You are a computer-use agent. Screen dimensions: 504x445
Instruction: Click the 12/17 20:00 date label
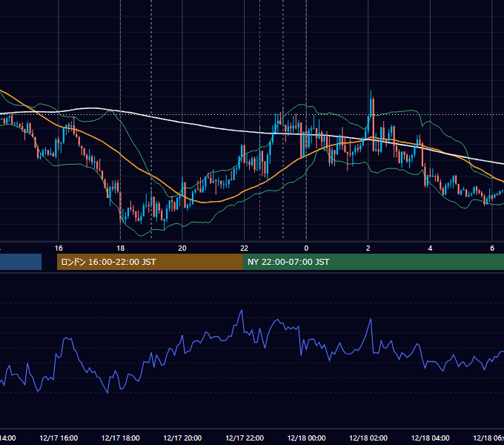tap(182, 438)
